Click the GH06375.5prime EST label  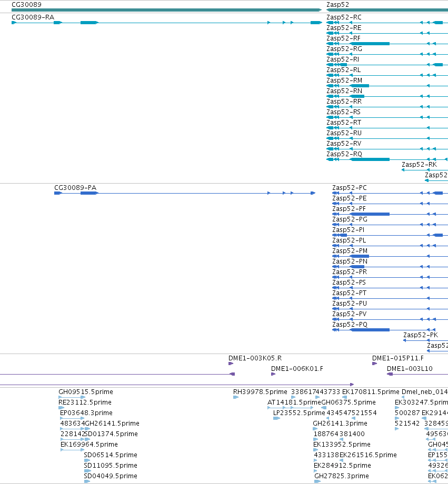coord(349,402)
